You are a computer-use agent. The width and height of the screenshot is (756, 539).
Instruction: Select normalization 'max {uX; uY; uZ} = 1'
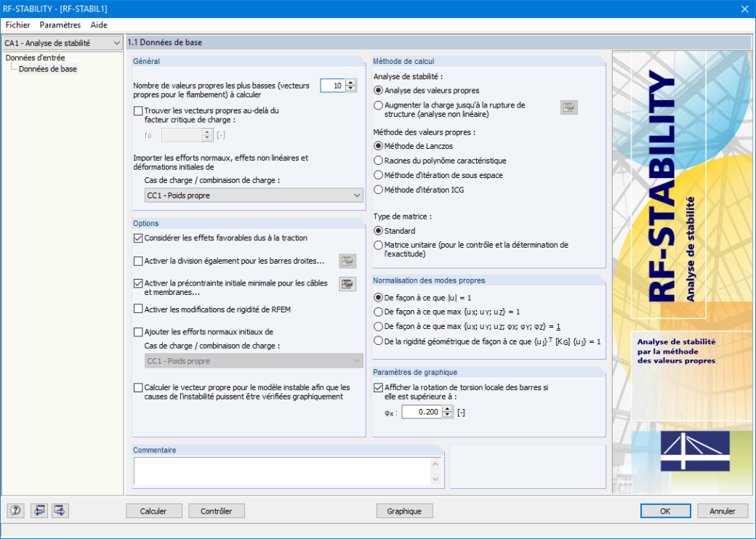379,312
